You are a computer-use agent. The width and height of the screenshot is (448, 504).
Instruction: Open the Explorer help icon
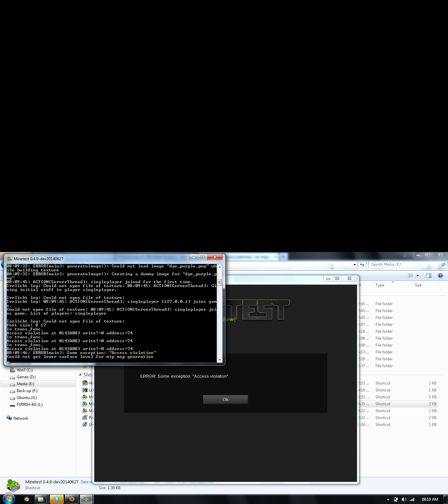pos(440,276)
